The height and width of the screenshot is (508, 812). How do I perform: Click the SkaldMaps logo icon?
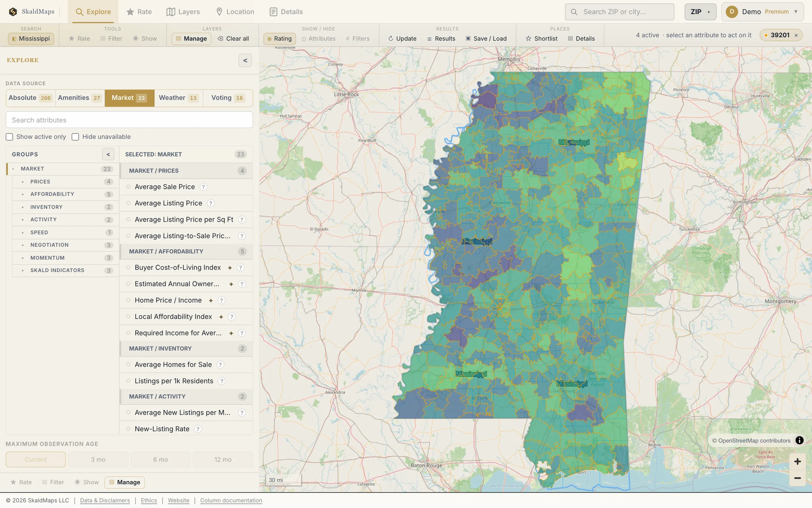pos(13,12)
